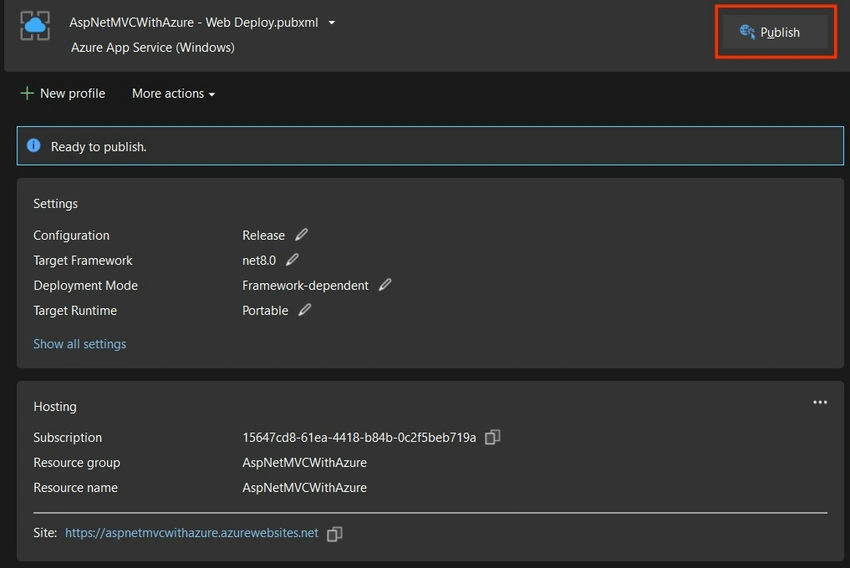Copy the subscription ID
Screen dimensions: 850x568
pyautogui.click(x=492, y=437)
